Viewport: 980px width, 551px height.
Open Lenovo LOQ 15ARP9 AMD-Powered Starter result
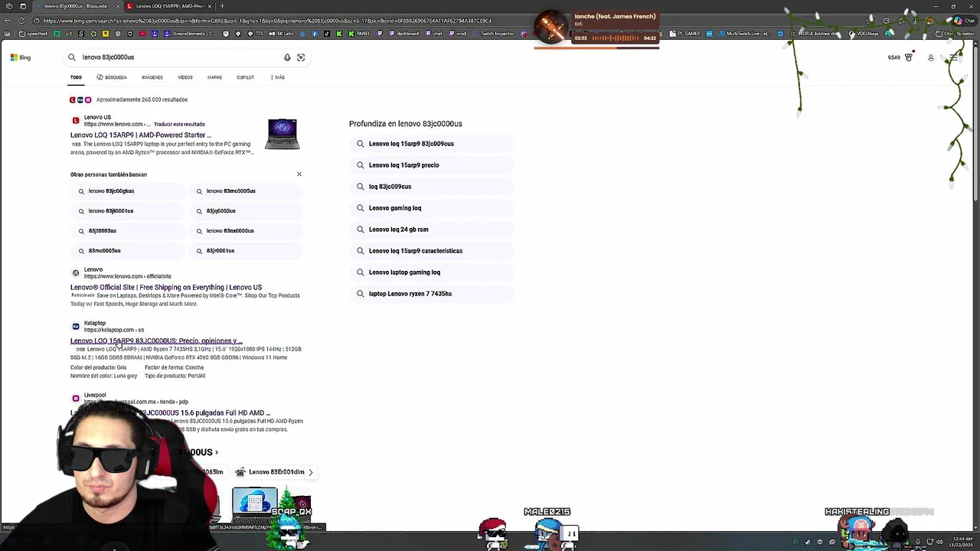click(141, 135)
